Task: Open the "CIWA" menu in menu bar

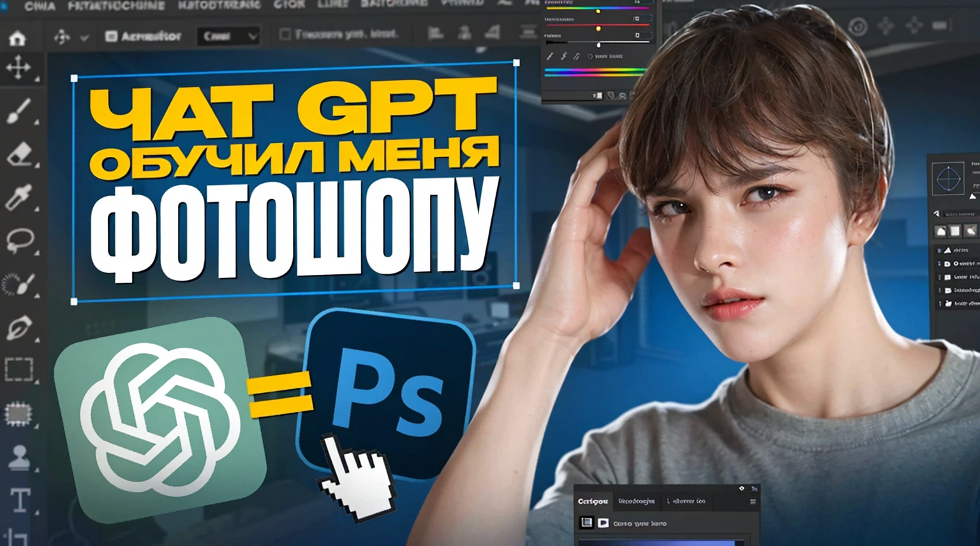Action: pyautogui.click(x=40, y=6)
